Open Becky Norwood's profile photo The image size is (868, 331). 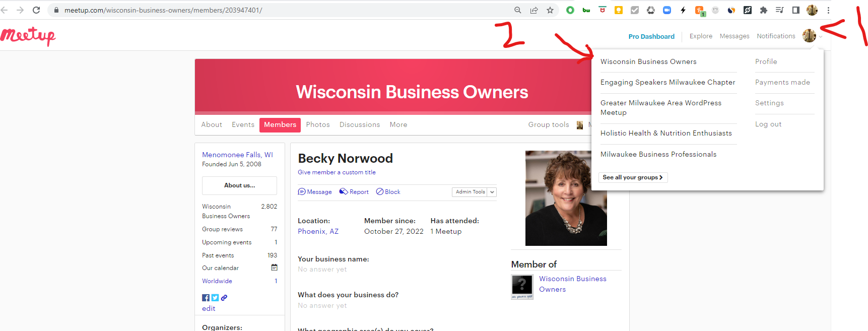pyautogui.click(x=566, y=198)
